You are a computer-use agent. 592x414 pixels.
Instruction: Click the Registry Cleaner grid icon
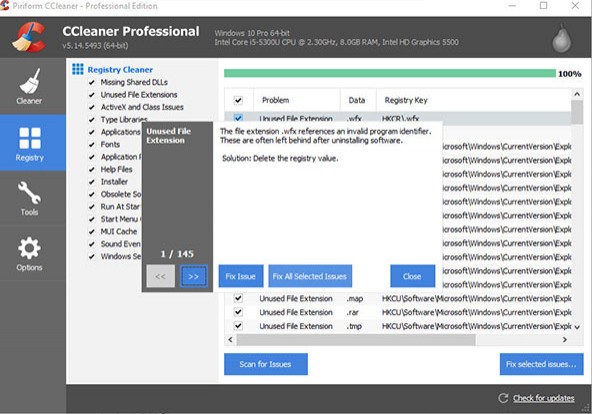coord(78,69)
